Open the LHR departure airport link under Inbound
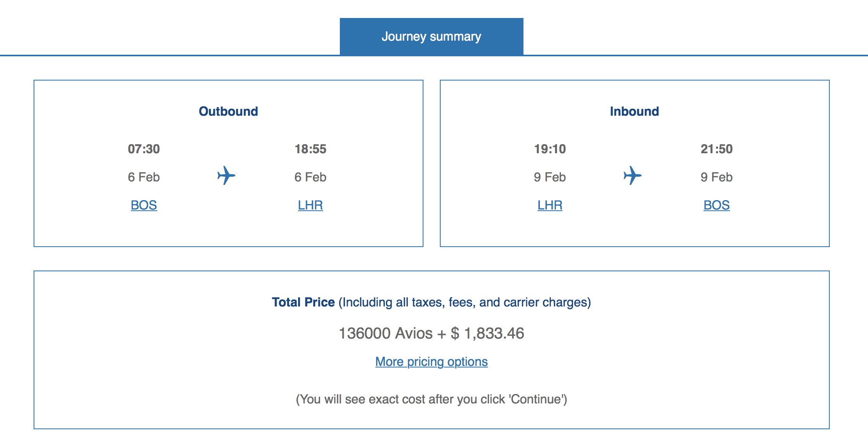The height and width of the screenshot is (448, 868). point(550,205)
